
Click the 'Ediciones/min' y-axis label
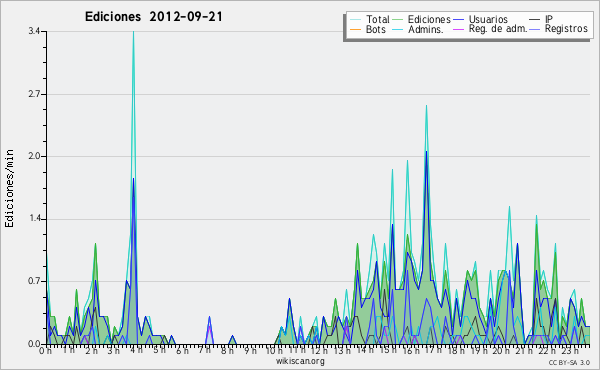(x=9, y=188)
